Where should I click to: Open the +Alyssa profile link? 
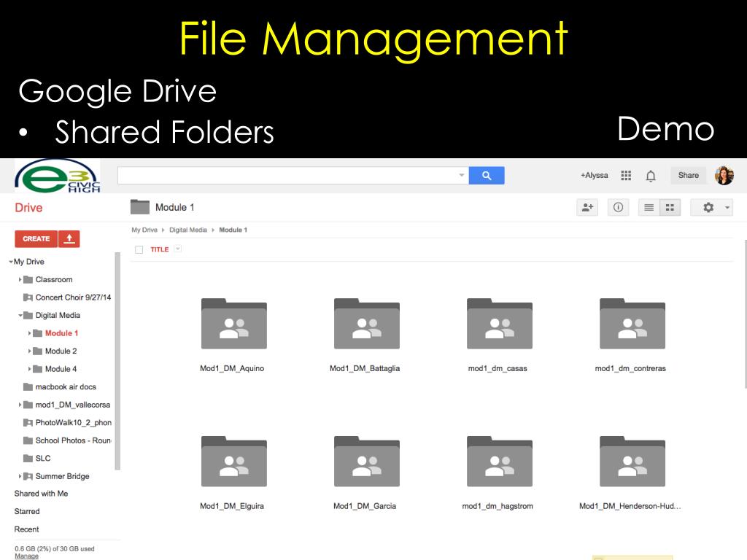(594, 175)
